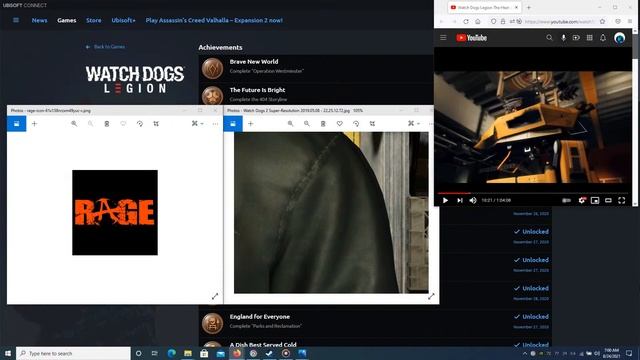Image resolution: width=640 pixels, height=360 pixels.
Task: Open YouTube player settings gear
Action: (582, 200)
